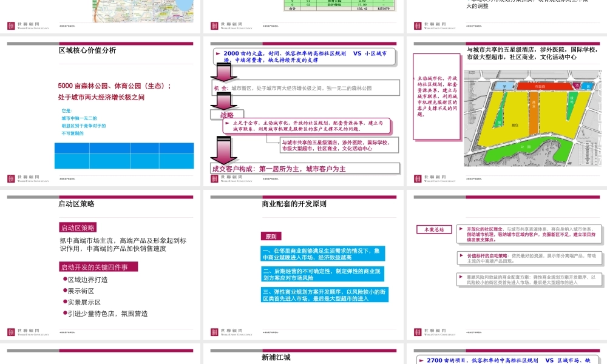
Task: Click the red 原则 label tag
Action: pyautogui.click(x=271, y=237)
